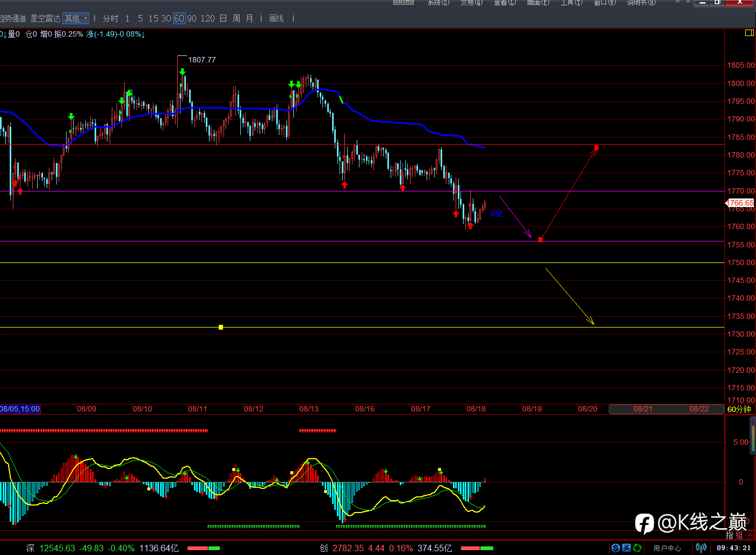Click the 深 index value 12545.63

pyautogui.click(x=57, y=548)
